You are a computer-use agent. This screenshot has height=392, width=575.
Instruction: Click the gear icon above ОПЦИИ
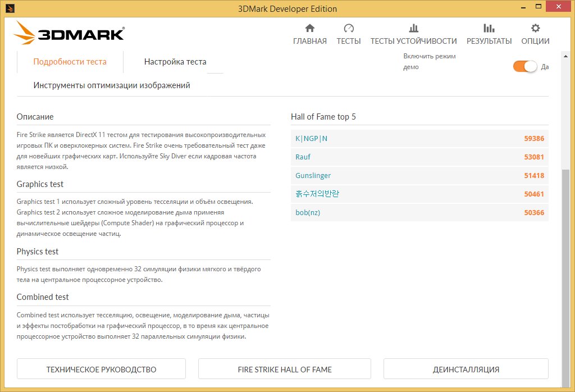tap(535, 28)
